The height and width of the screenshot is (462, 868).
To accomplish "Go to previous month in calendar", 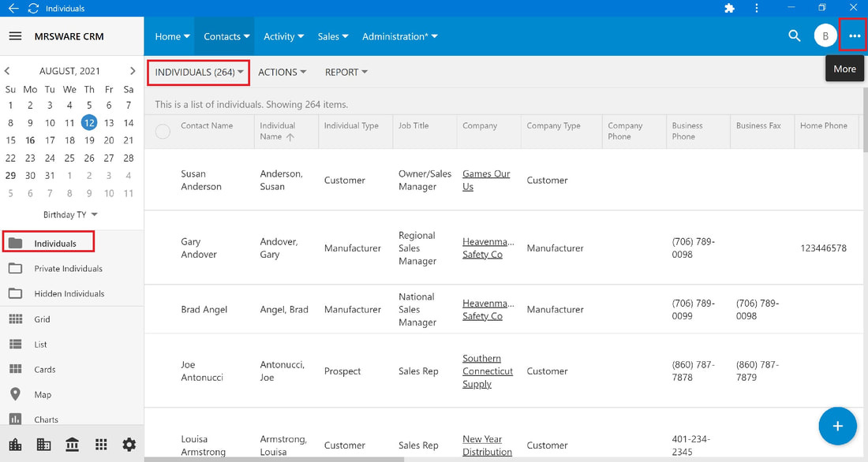I will pos(7,71).
